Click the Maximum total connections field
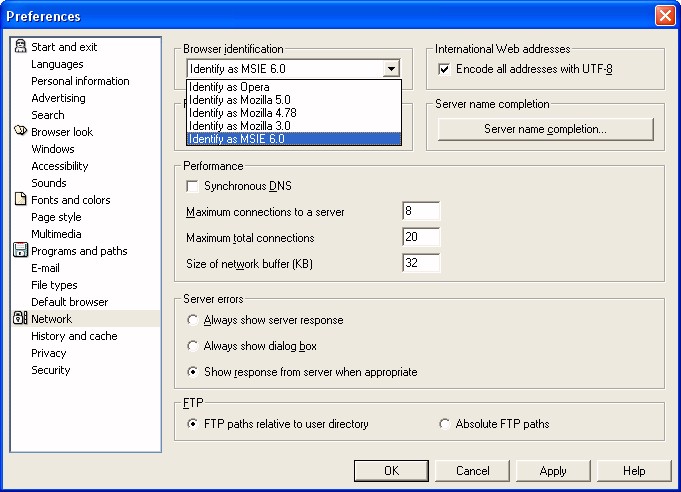This screenshot has width=681, height=492. [x=421, y=237]
